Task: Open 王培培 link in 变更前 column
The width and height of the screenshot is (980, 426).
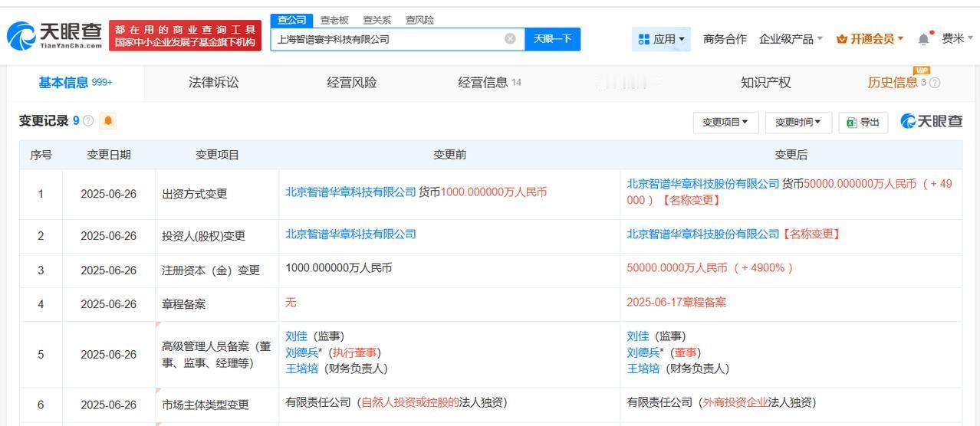Action: click(x=301, y=369)
